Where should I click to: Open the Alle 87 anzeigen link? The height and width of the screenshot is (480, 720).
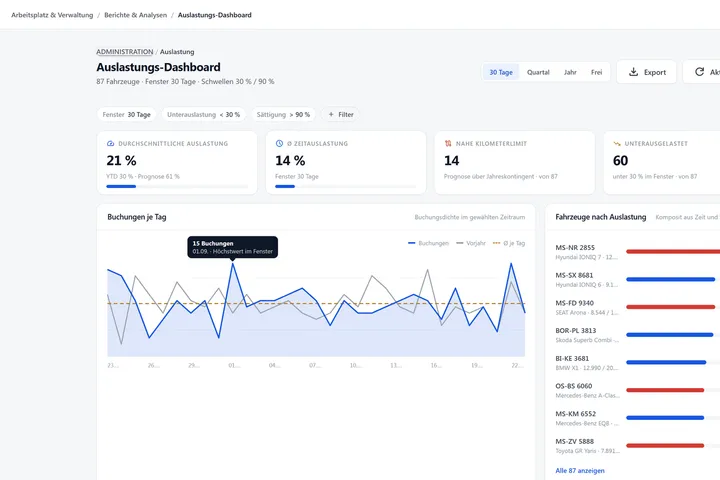tap(579, 470)
